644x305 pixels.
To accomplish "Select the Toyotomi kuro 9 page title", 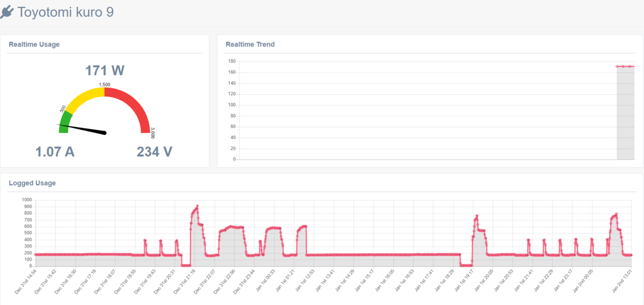I will tap(65, 12).
